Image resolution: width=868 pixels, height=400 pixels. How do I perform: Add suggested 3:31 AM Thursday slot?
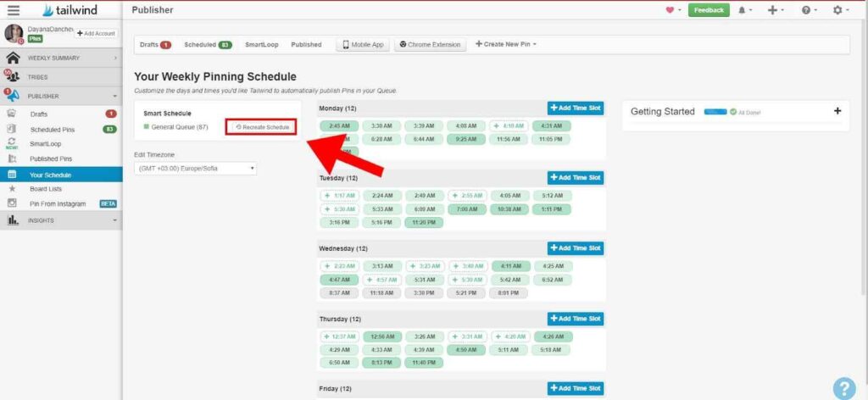468,336
